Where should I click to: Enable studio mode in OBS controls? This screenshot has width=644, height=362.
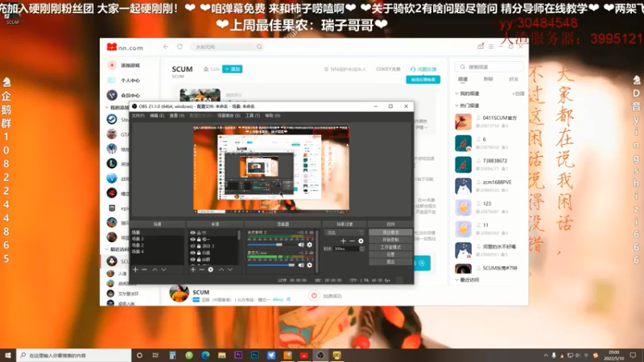pyautogui.click(x=390, y=247)
